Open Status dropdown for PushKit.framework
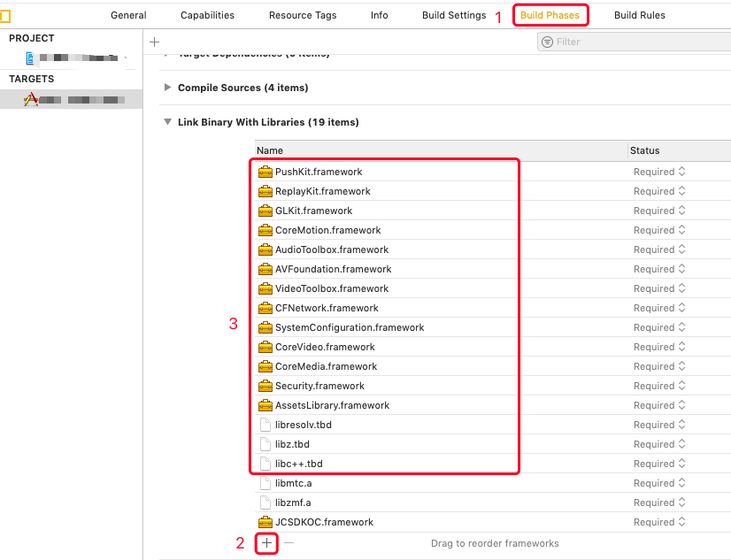The height and width of the screenshot is (560, 731). [659, 172]
